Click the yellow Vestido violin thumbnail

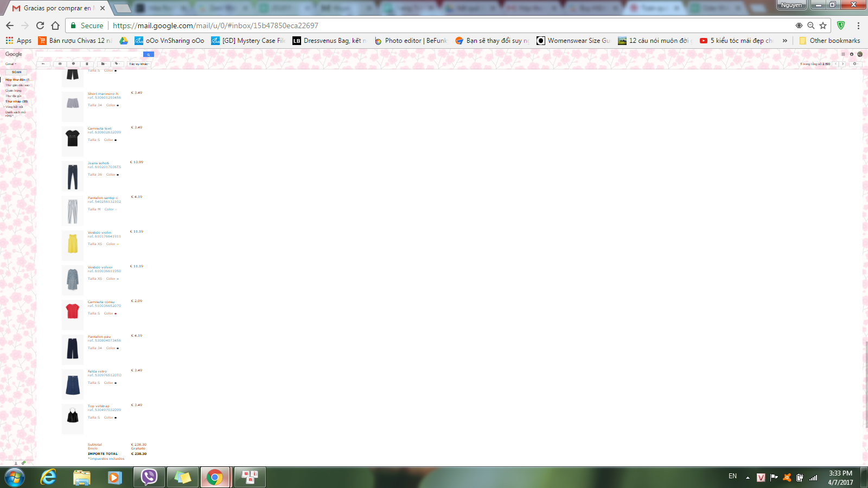[73, 245]
